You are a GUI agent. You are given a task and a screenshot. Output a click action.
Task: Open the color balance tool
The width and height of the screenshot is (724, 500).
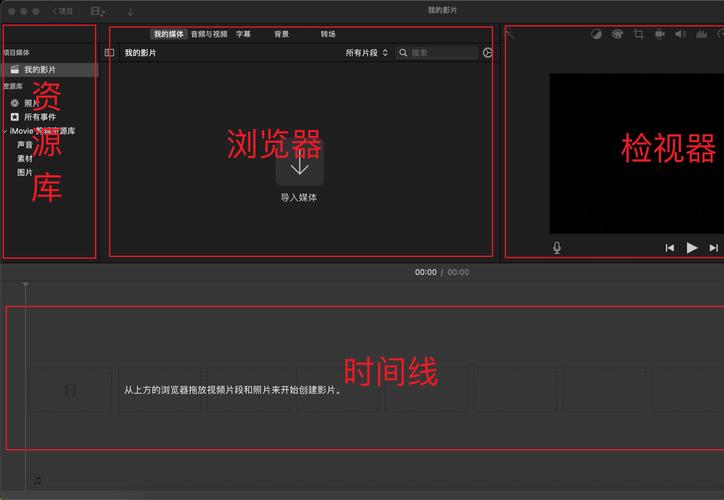coord(596,34)
